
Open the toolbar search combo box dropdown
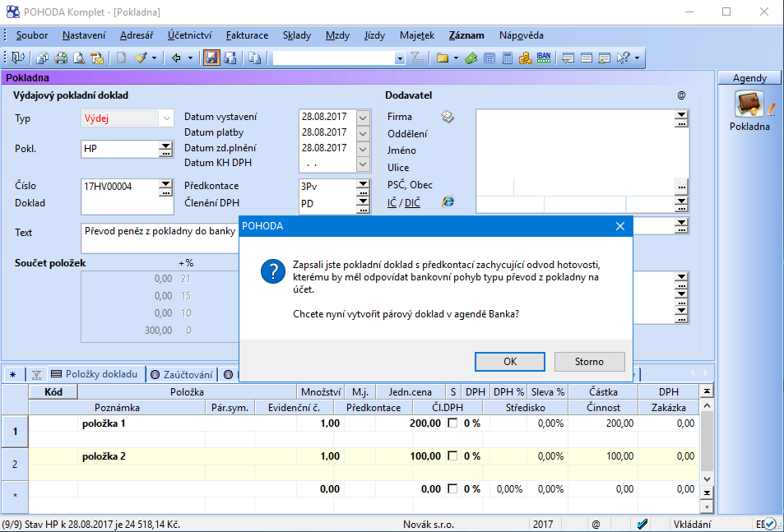[x=400, y=58]
